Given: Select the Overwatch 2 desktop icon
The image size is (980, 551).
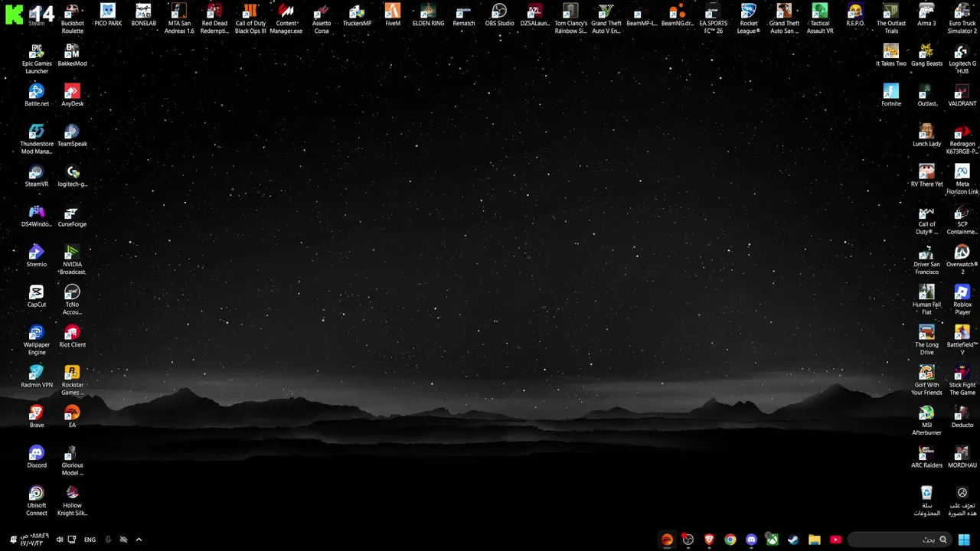Looking at the screenshot, I should point(962,260).
